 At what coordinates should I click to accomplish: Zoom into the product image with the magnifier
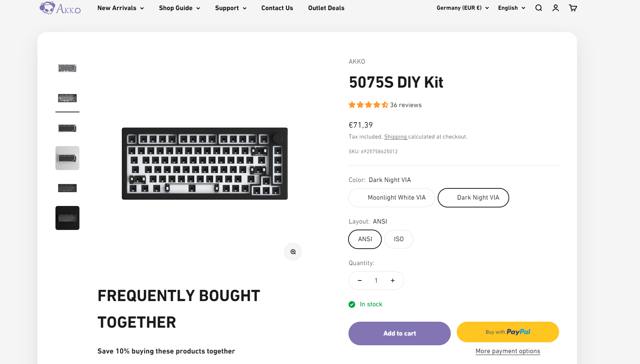click(293, 252)
